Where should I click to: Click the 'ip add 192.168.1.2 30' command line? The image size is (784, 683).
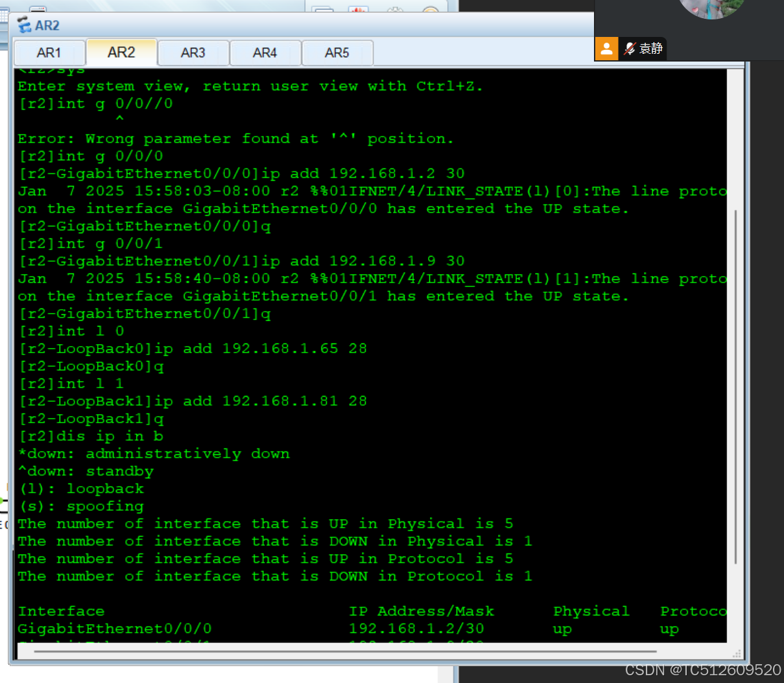(241, 174)
